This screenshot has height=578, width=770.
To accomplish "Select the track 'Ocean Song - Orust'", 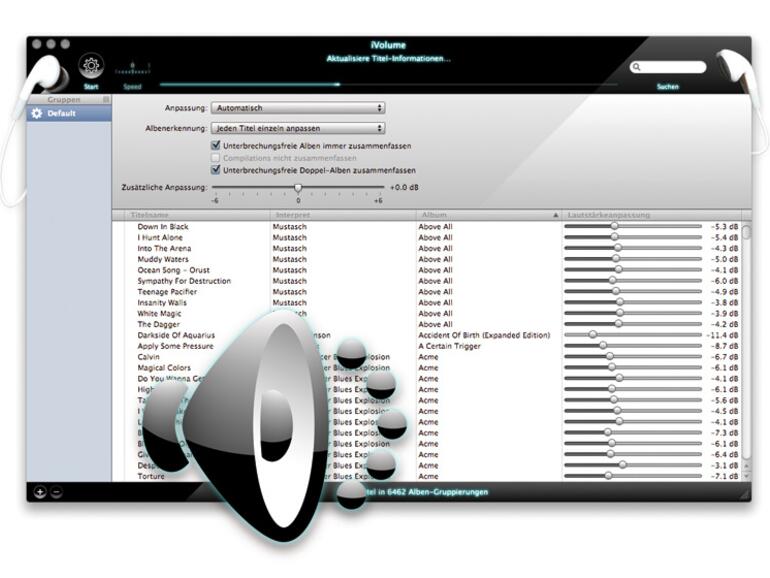I will (x=174, y=270).
